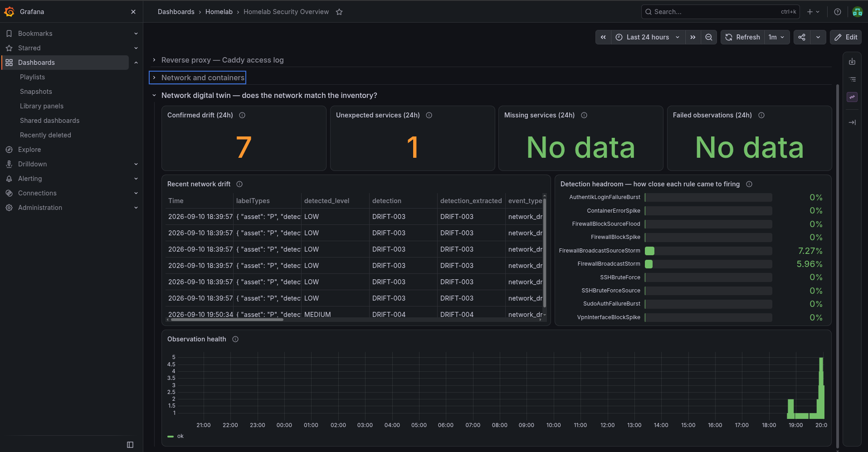This screenshot has height=452, width=868.
Task: Click the FirewallBroadcastStorm gauge bar
Action: point(708,264)
